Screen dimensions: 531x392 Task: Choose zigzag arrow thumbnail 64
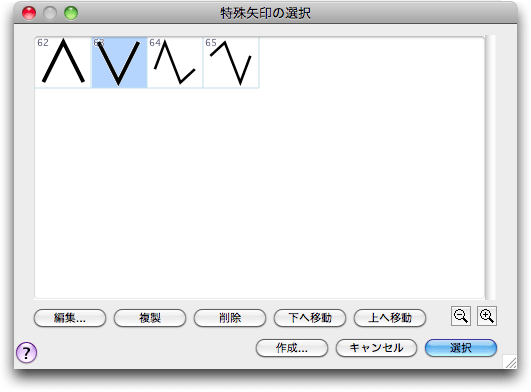pyautogui.click(x=175, y=62)
